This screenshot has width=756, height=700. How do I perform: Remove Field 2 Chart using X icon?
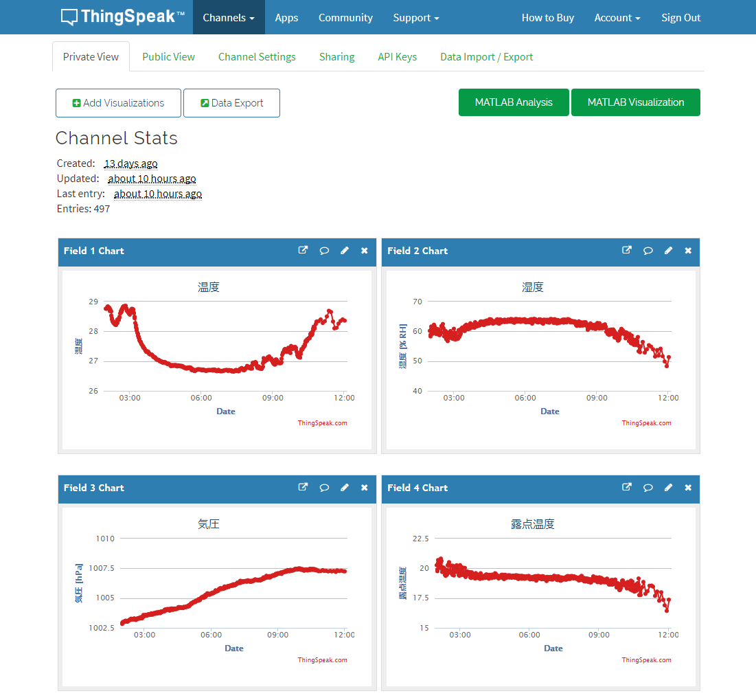[688, 251]
